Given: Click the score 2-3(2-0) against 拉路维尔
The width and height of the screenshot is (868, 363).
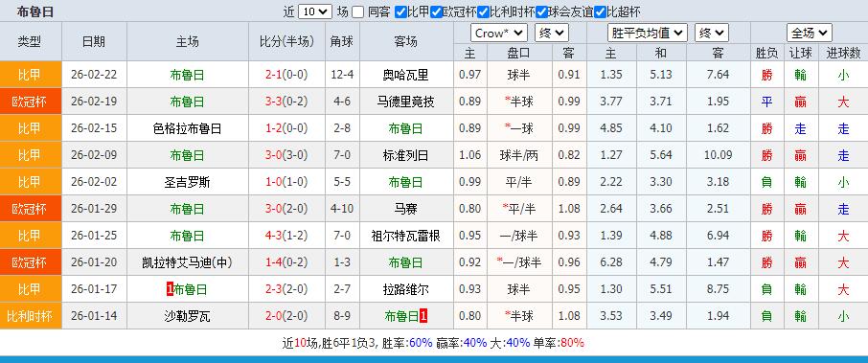Looking at the screenshot, I should click(x=286, y=289).
